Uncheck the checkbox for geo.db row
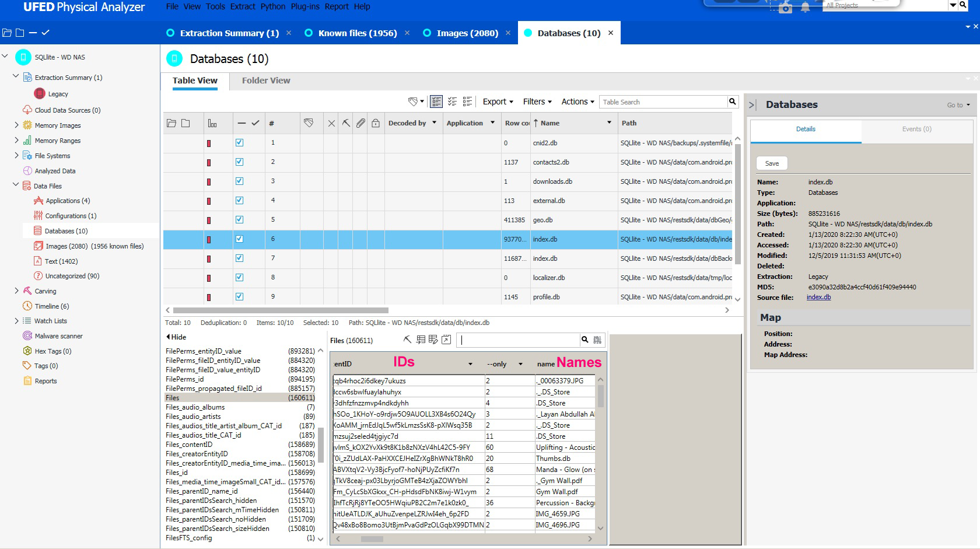The height and width of the screenshot is (549, 980). pos(239,219)
